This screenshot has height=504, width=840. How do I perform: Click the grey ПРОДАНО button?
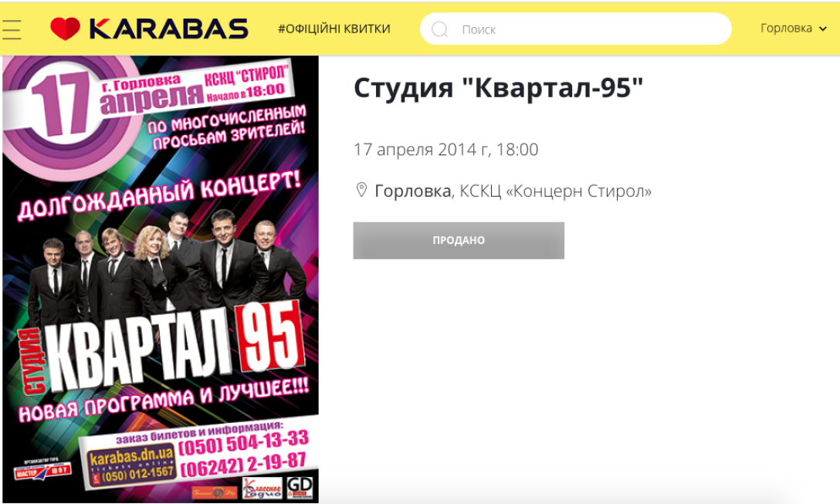pyautogui.click(x=459, y=241)
